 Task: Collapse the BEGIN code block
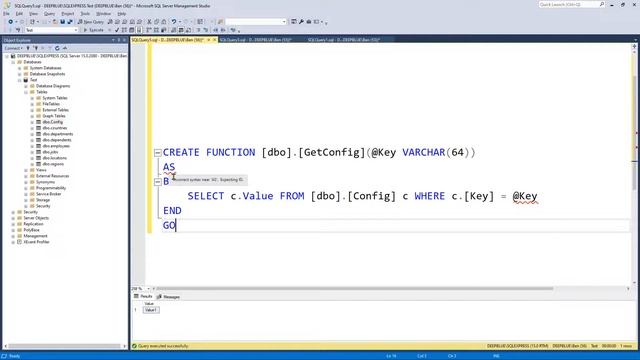point(158,182)
